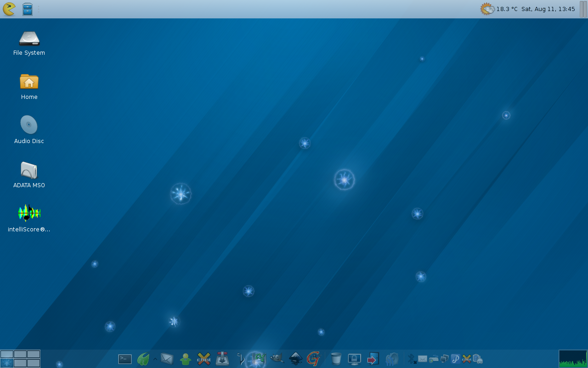588x368 pixels.
Task: Open the green buddy messenger launcher
Action: click(186, 359)
